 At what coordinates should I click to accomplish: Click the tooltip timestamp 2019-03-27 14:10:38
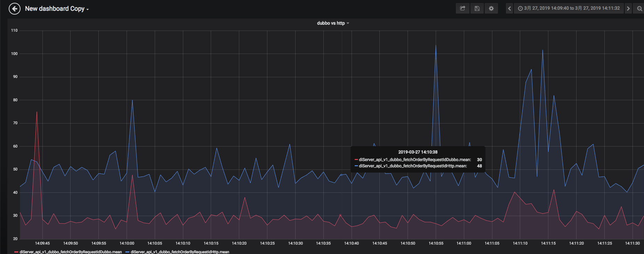click(418, 152)
